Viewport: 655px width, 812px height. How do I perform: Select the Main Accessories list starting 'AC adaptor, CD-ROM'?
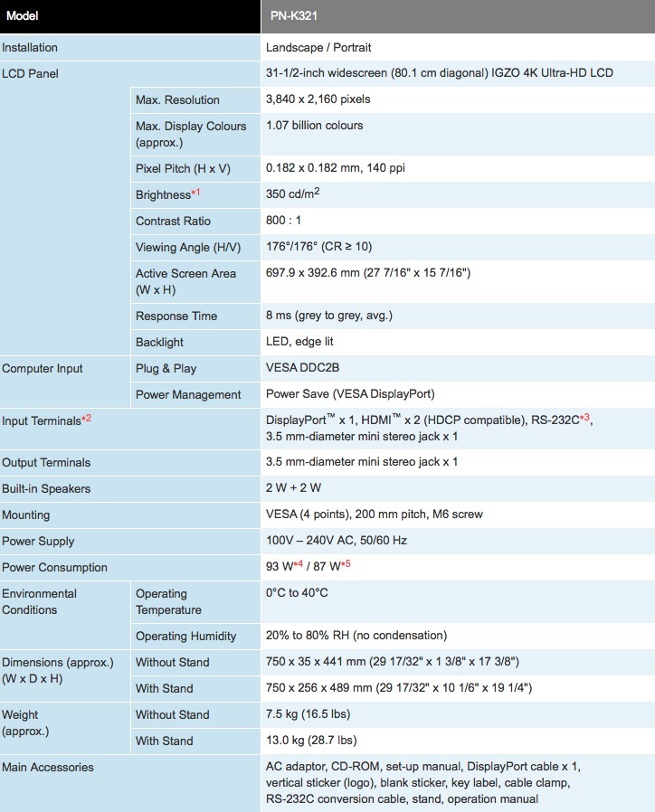click(423, 782)
